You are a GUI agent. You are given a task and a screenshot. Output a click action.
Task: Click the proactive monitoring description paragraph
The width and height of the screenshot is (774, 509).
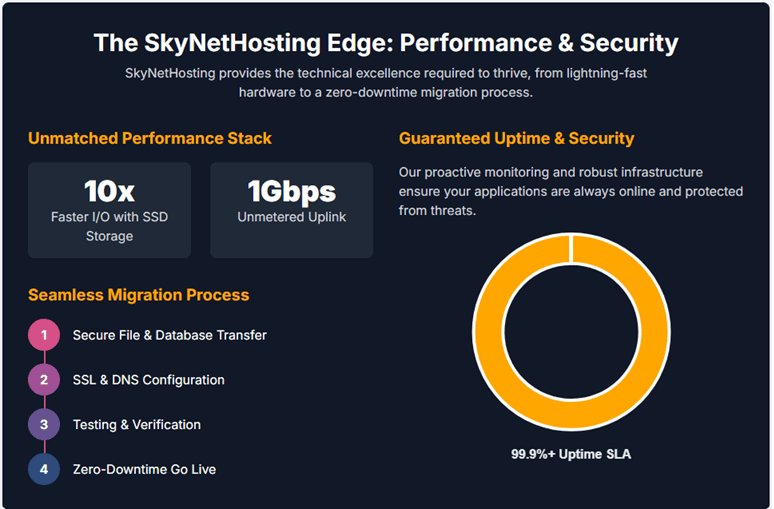(x=565, y=192)
